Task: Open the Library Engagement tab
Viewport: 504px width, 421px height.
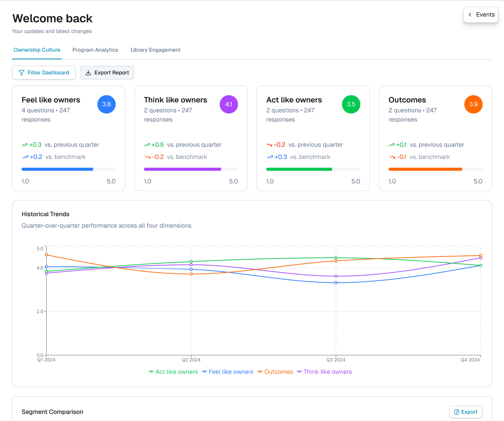Action: 155,50
